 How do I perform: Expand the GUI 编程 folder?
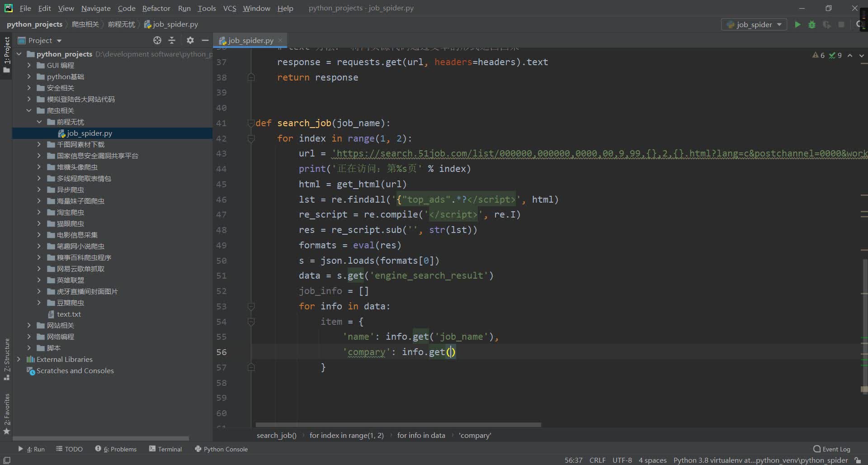(x=29, y=65)
